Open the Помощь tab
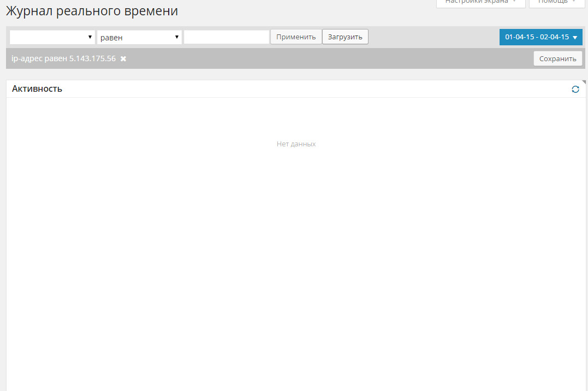588x391 pixels. click(557, 3)
